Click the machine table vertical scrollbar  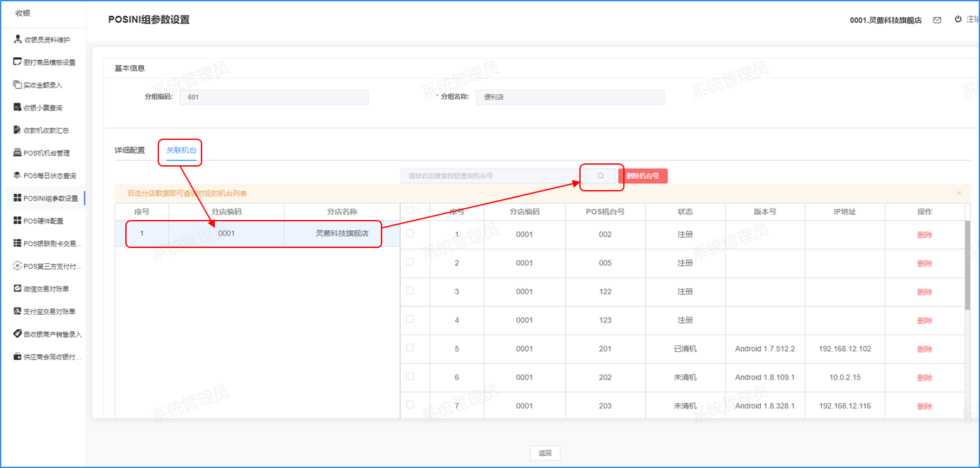click(x=968, y=265)
